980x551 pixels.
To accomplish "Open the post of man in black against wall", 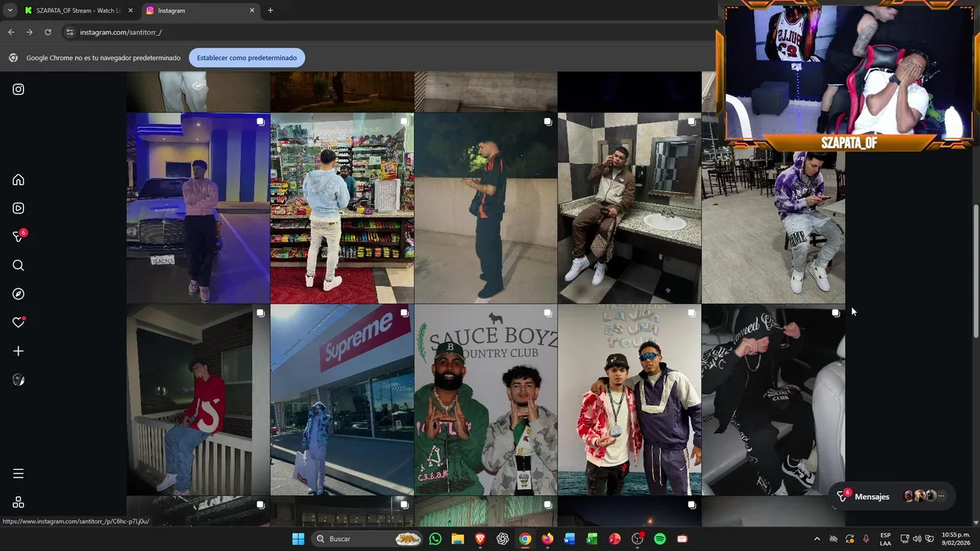I will pos(485,208).
